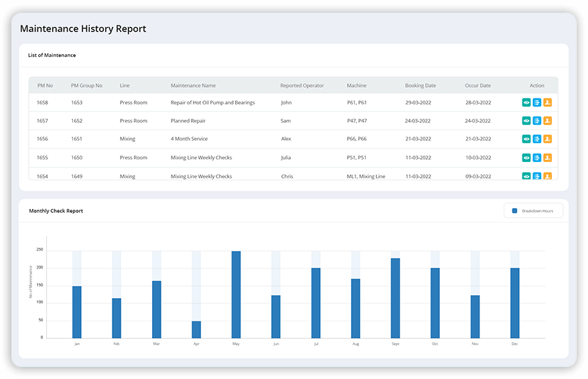Viewport: 588px width, 379px height.
Task: Select the 4 Month Service entry
Action: coord(189,139)
